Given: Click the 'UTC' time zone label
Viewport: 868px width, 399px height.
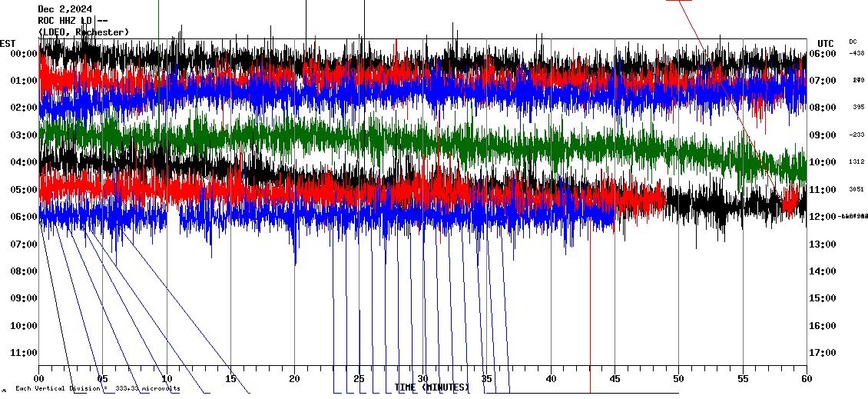Looking at the screenshot, I should coord(825,43).
